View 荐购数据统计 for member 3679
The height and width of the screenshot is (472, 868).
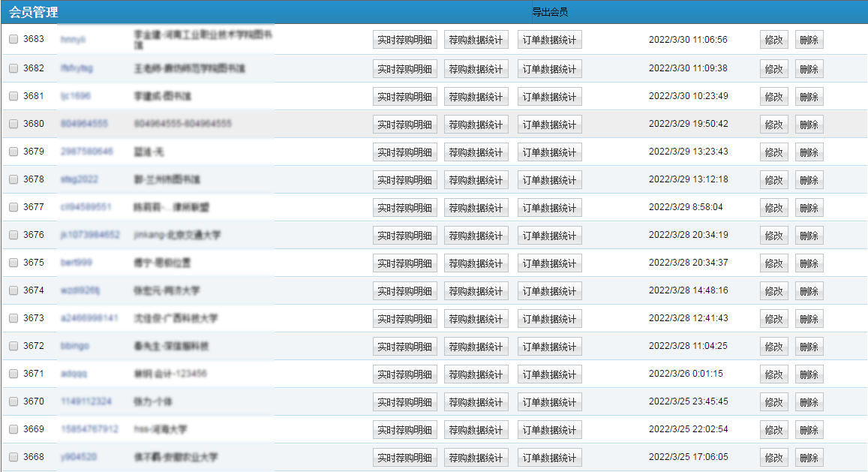click(x=476, y=152)
